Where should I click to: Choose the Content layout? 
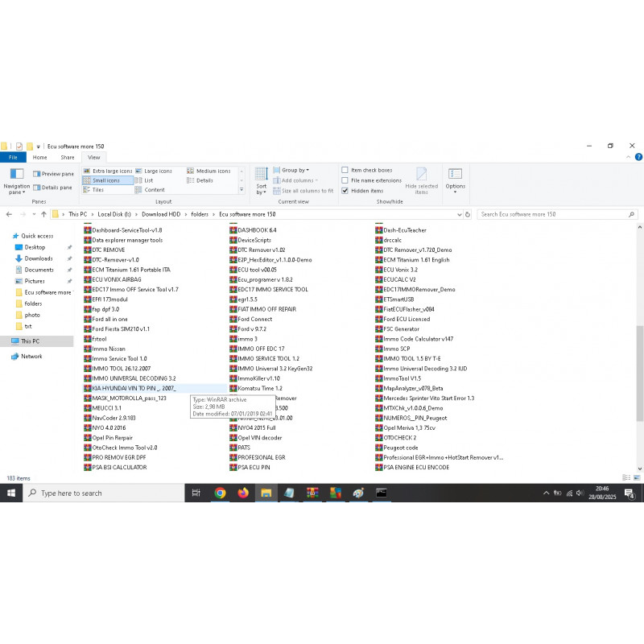[x=150, y=190]
